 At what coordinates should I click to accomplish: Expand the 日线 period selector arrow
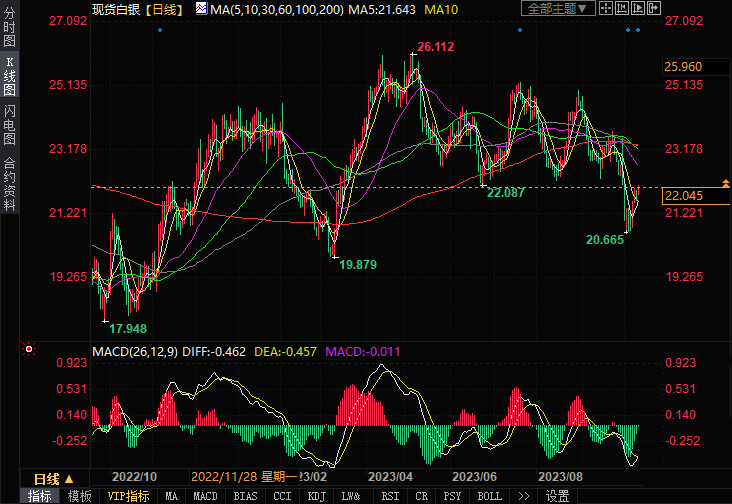click(68, 479)
